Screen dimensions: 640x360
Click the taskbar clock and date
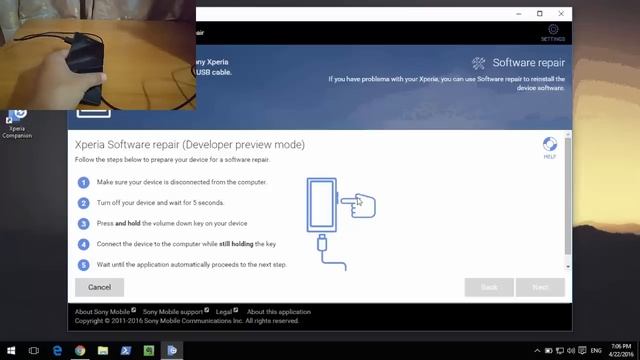[x=621, y=351]
